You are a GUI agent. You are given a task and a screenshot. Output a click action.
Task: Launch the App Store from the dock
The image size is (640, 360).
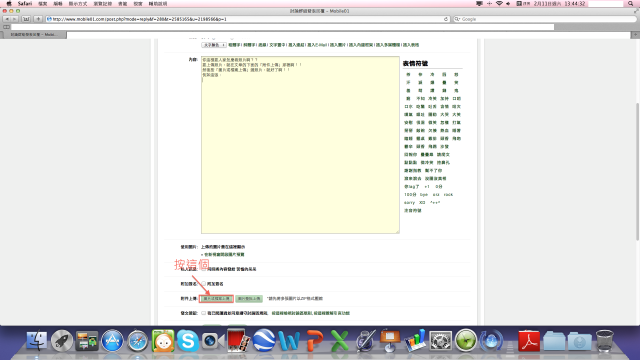tap(112, 340)
